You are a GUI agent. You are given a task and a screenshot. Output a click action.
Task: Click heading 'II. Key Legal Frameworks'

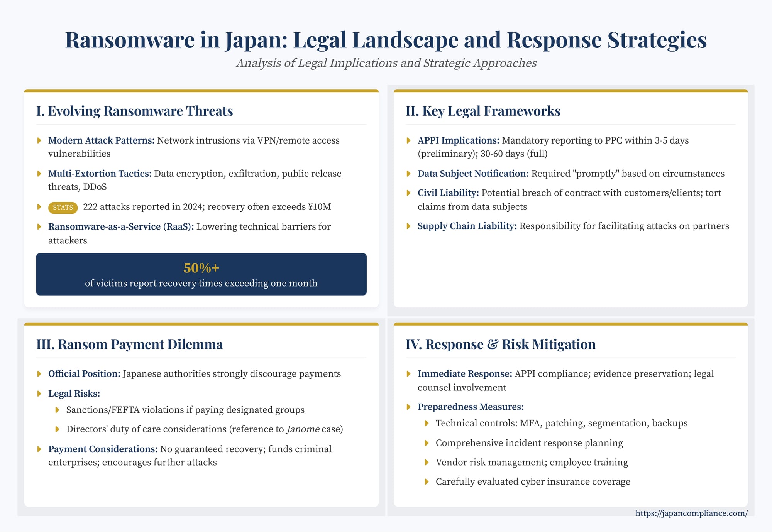483,111
